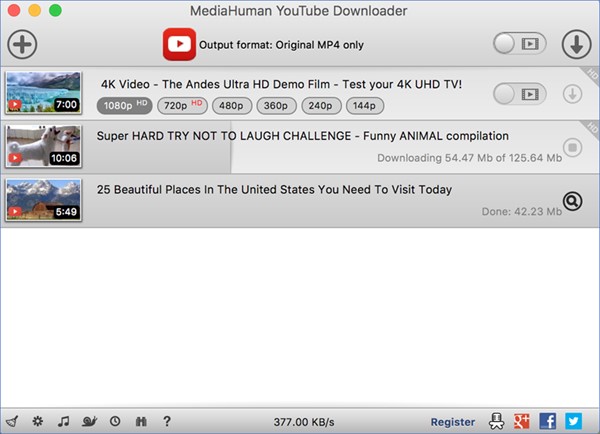The height and width of the screenshot is (434, 600).
Task: Open settings via the gear icon
Action: (x=38, y=421)
